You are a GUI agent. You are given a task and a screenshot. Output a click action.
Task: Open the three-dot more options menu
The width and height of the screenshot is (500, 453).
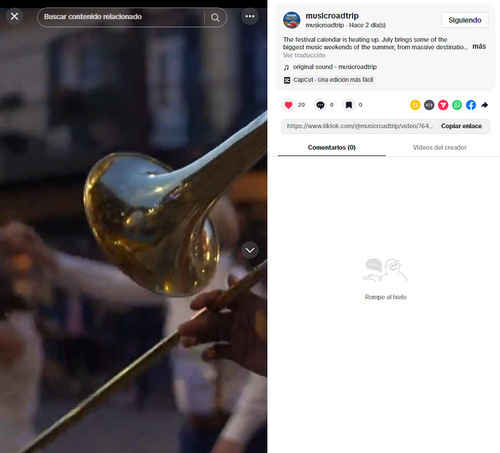[x=250, y=16]
